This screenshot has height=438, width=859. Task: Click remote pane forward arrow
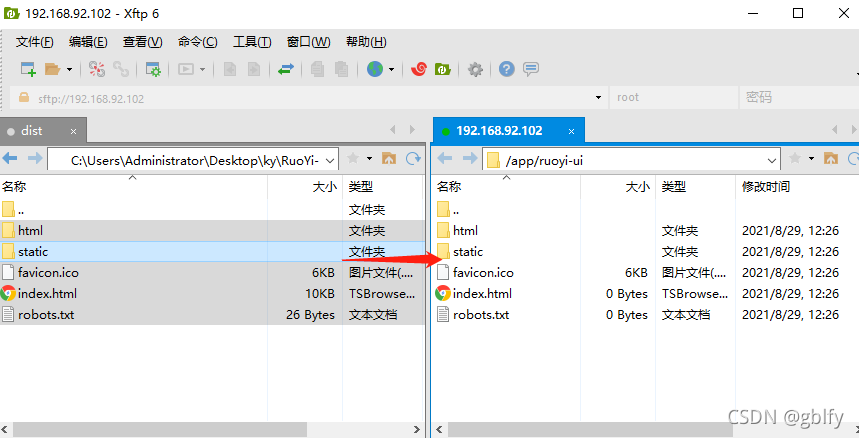[x=470, y=159]
